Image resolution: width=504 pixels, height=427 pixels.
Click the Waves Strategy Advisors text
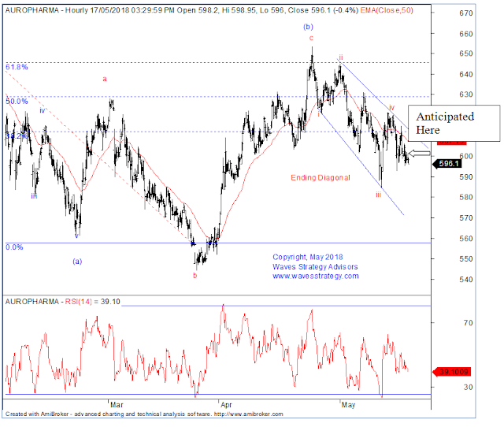tap(315, 267)
